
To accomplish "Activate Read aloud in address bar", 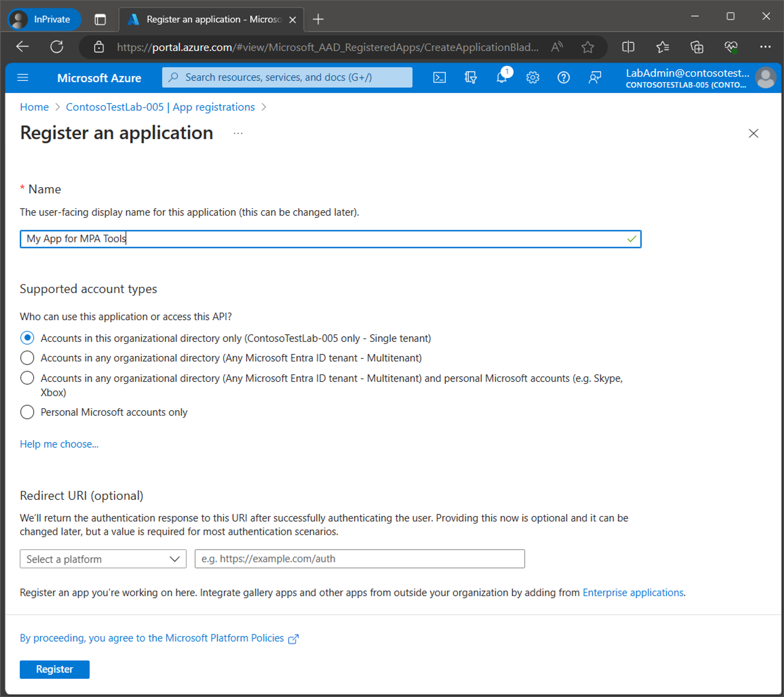I will click(557, 47).
